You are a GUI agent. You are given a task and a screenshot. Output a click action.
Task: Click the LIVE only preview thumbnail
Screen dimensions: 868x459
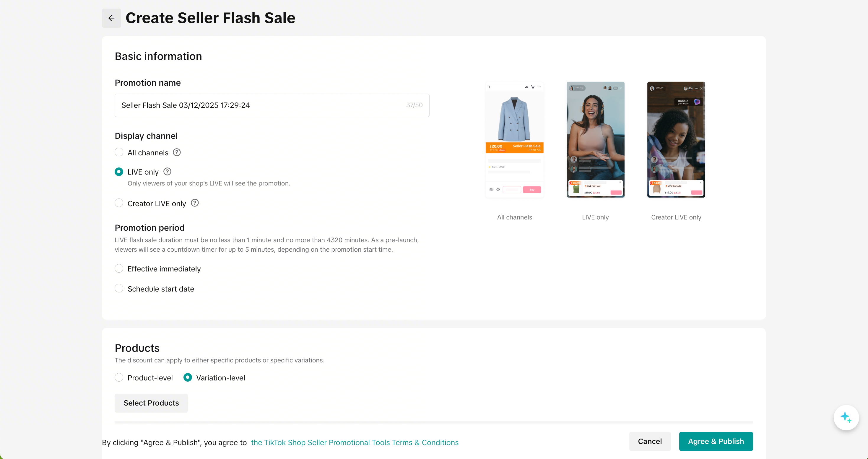(x=595, y=139)
